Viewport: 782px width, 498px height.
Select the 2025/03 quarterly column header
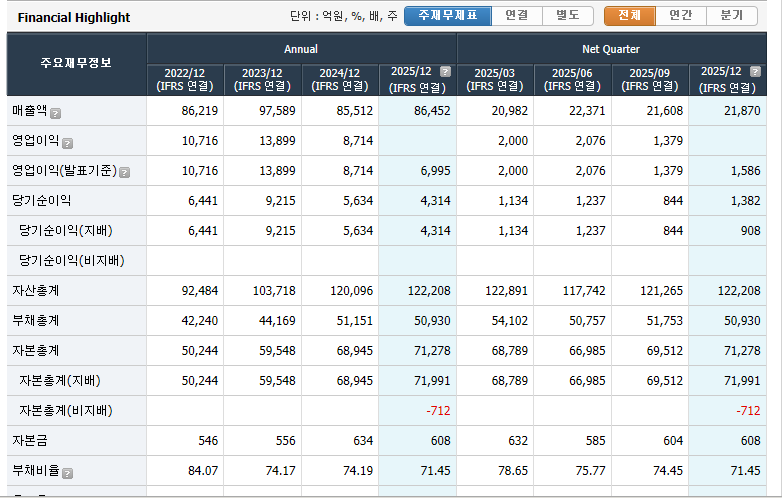tap(495, 79)
